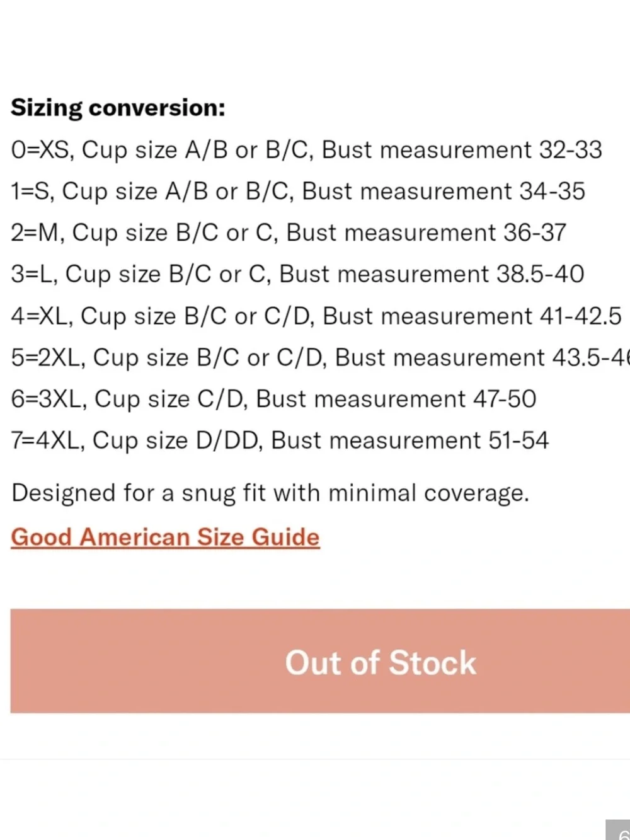Click the 0=XS sizing row

[306, 151]
